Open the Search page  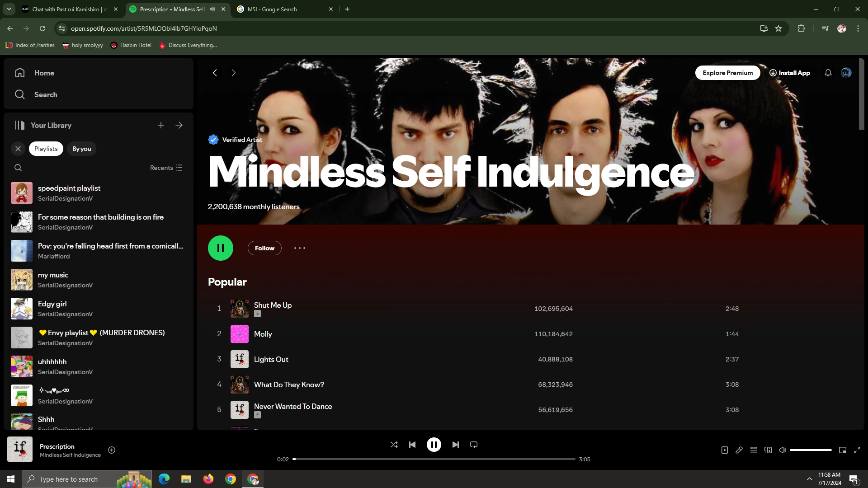click(x=45, y=94)
